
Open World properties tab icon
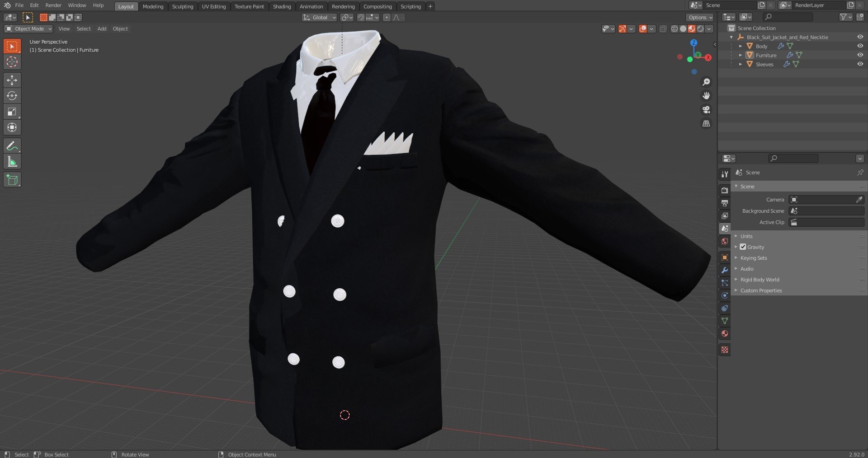coord(725,241)
